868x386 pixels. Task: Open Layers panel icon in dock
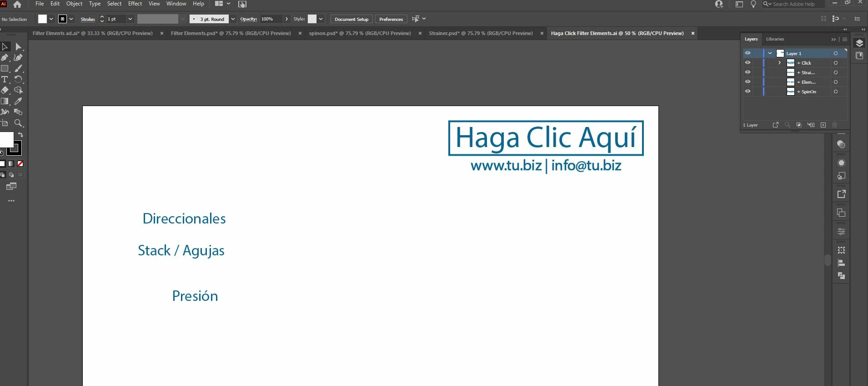[859, 43]
